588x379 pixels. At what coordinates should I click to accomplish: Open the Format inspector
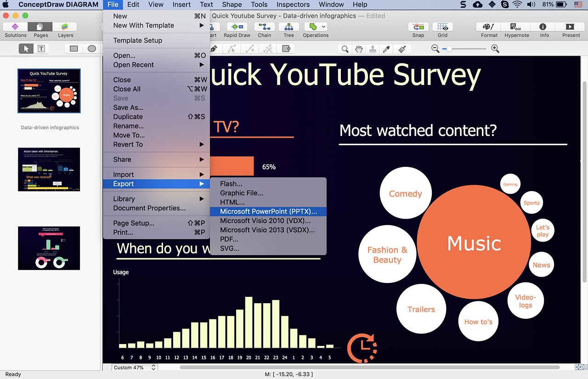pyautogui.click(x=489, y=30)
